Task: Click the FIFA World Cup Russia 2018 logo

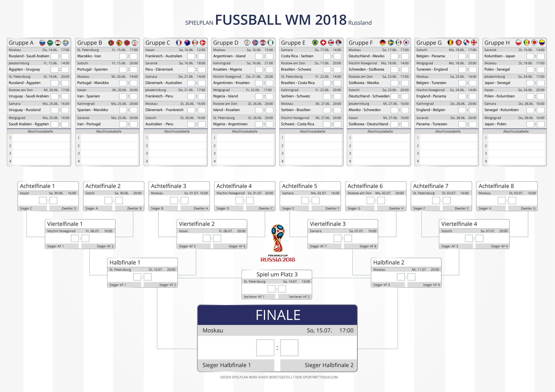Action: [278, 243]
